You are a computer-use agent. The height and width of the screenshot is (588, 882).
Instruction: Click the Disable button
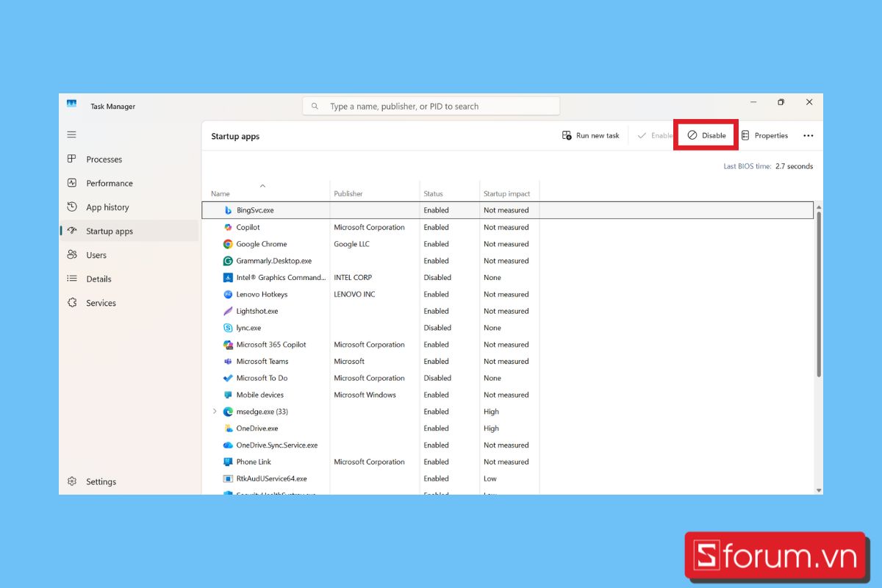[x=706, y=135]
